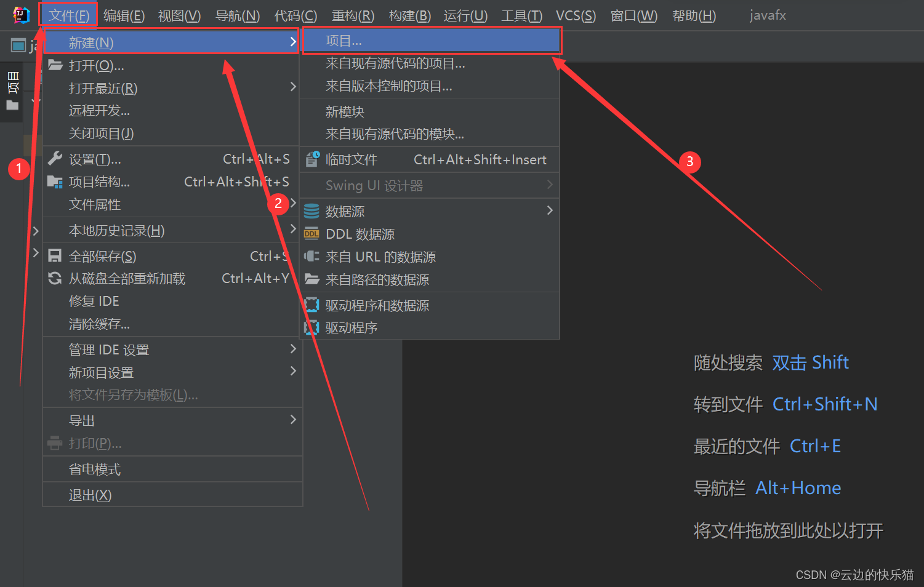This screenshot has width=924, height=587.
Task: Open the 文件(F) menu
Action: 69,15
